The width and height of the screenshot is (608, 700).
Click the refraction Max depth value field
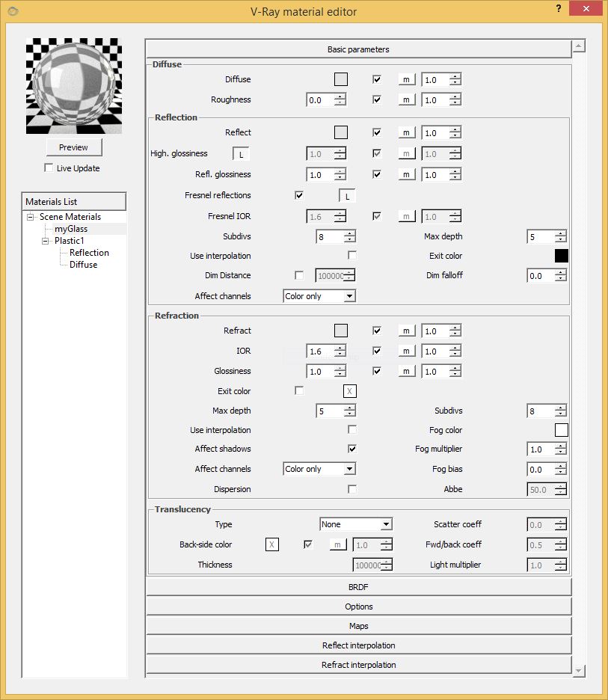click(330, 411)
